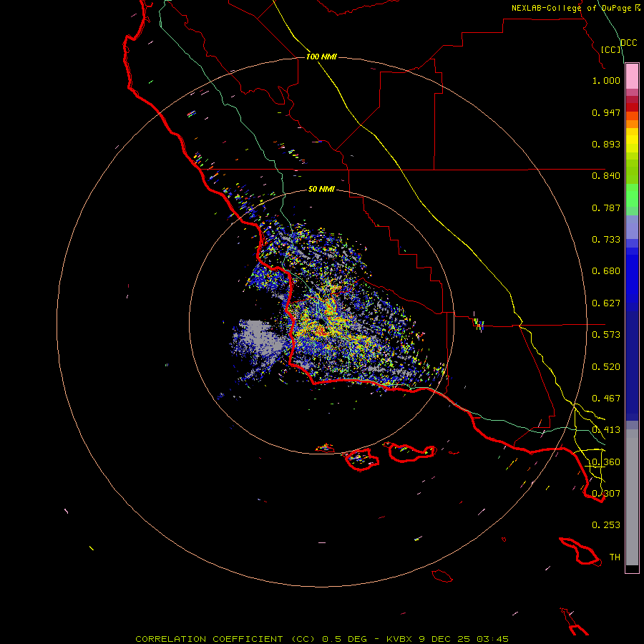This screenshot has width=644, height=644.
Task: Click the 100 NMI range ring label
Action: click(321, 57)
